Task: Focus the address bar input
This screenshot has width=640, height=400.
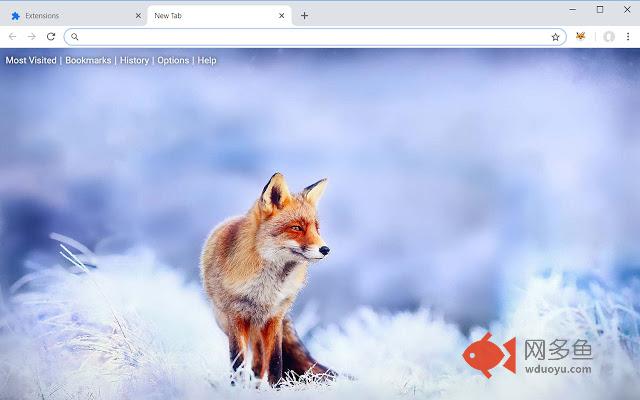Action: point(314,37)
